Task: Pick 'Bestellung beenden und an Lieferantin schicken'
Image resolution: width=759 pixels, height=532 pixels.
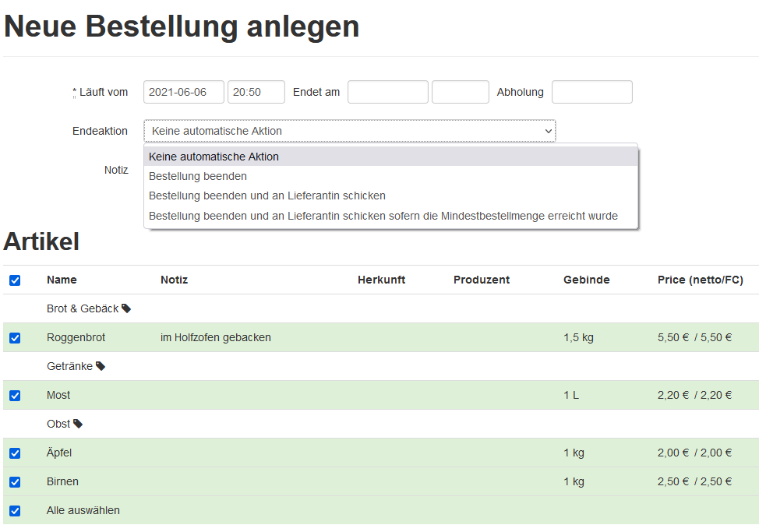Action: [267, 196]
